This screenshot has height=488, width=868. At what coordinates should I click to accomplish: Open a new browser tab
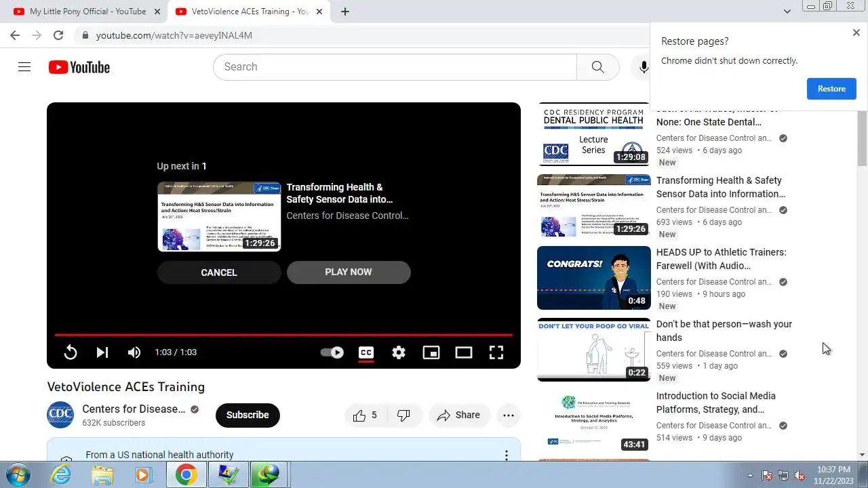(x=345, y=12)
